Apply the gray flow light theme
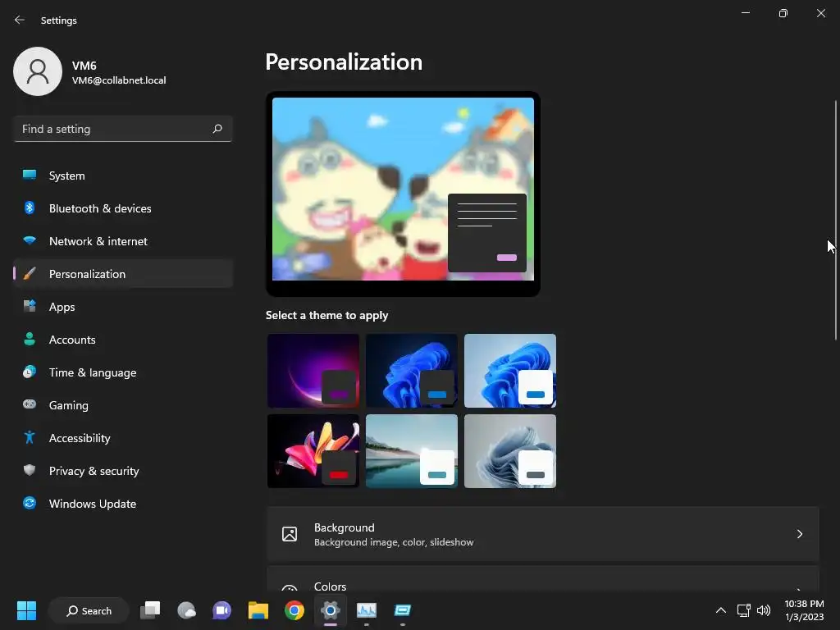 510,451
